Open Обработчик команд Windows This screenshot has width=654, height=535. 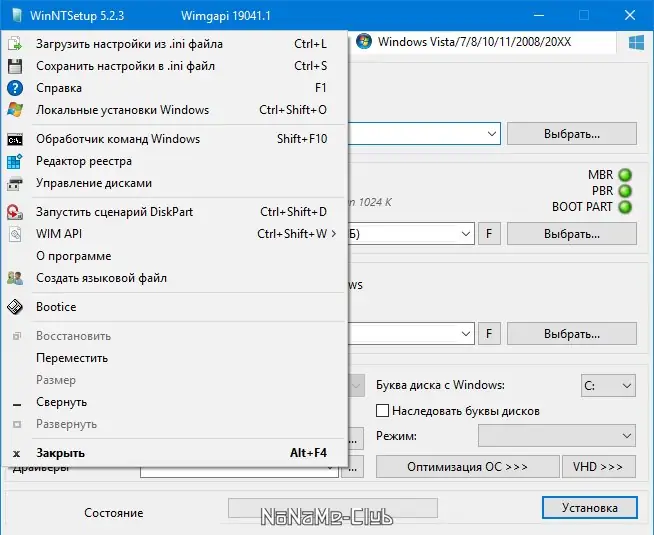(176, 139)
